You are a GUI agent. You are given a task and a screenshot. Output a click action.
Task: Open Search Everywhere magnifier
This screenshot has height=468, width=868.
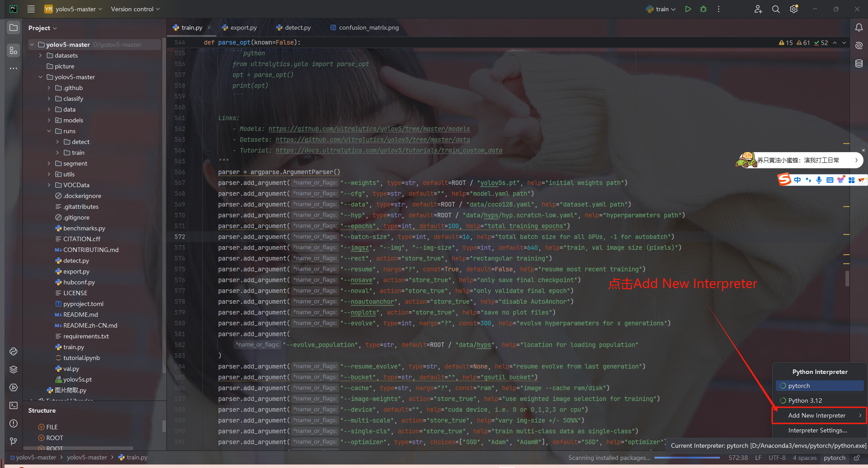(776, 9)
